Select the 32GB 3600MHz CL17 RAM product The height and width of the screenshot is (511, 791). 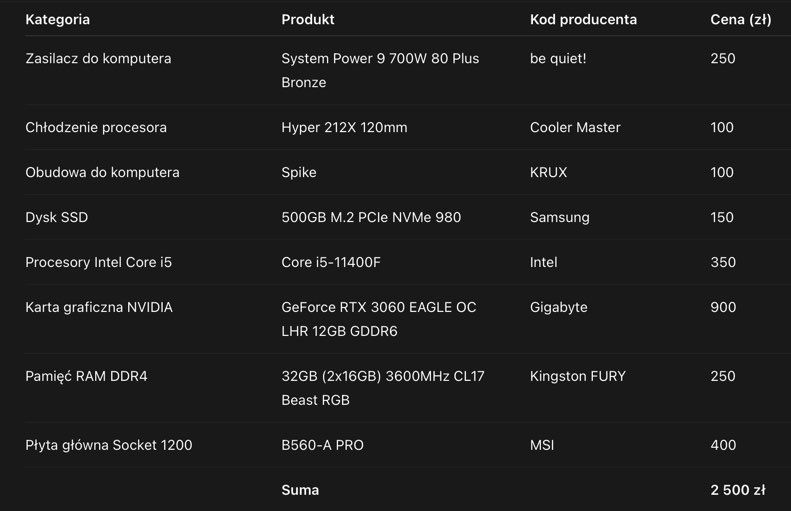coord(383,388)
